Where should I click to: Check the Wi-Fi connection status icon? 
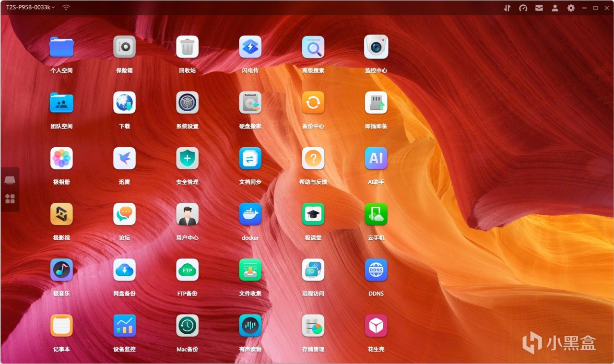66,8
